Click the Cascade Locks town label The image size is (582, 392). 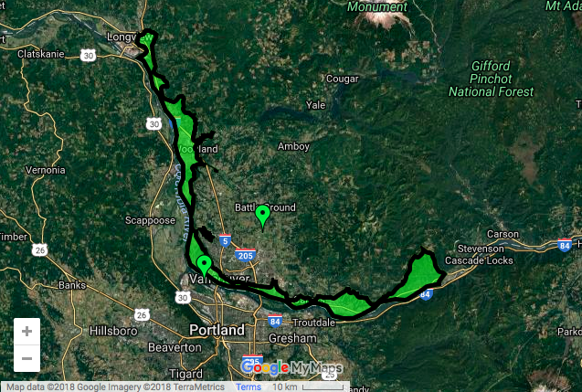(x=479, y=260)
